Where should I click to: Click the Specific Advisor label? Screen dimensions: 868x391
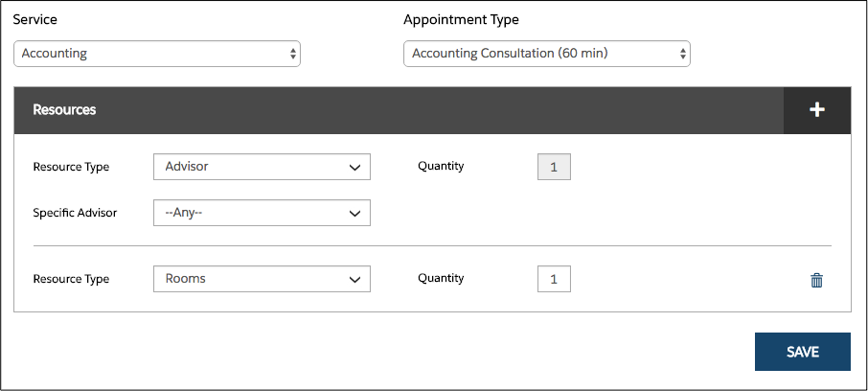tap(75, 213)
